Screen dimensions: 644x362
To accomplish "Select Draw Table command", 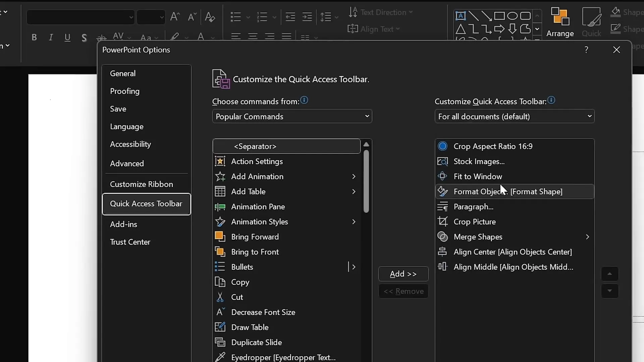I will point(287,327).
